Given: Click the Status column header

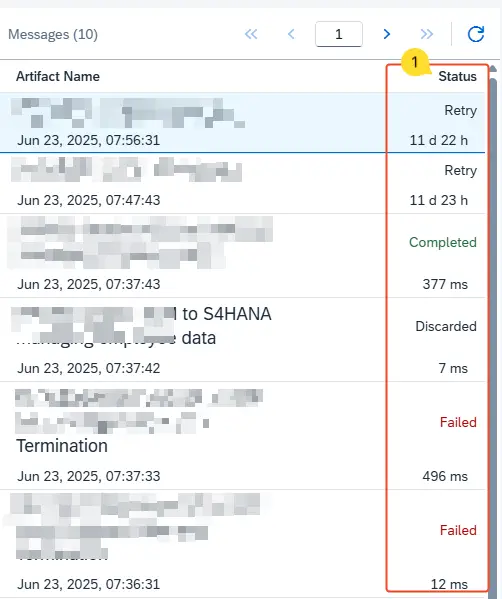Looking at the screenshot, I should (457, 76).
